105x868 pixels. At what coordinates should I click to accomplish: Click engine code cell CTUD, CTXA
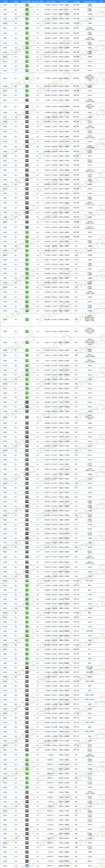click(x=90, y=783)
